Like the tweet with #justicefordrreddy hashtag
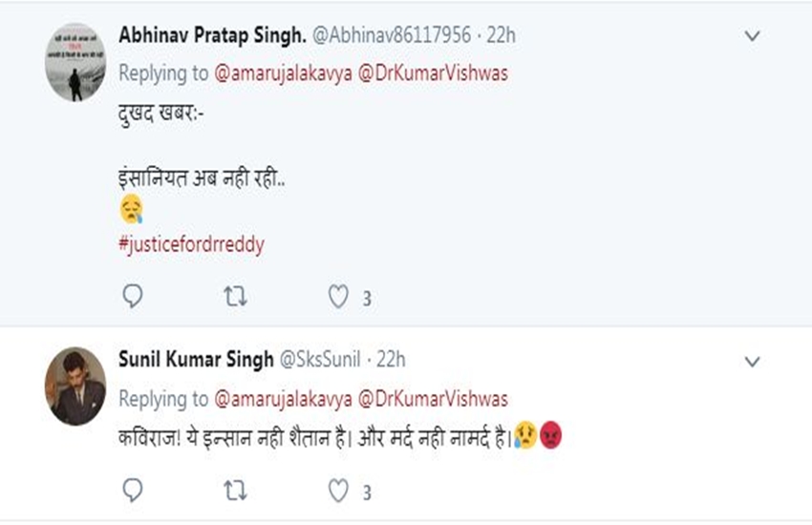This screenshot has height=525, width=812. point(338,297)
